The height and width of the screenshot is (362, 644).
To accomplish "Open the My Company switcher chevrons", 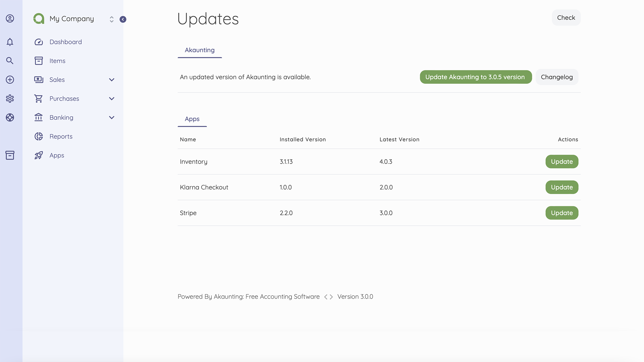I will tap(112, 19).
